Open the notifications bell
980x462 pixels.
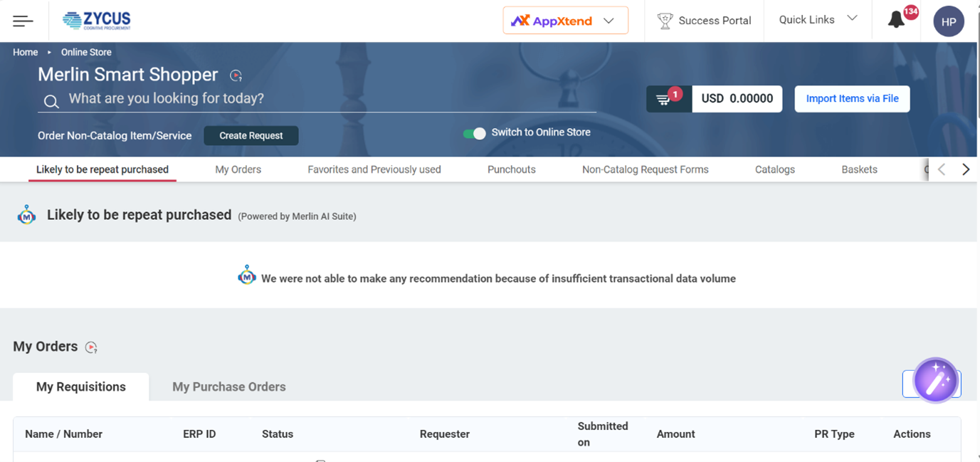pyautogui.click(x=897, y=21)
